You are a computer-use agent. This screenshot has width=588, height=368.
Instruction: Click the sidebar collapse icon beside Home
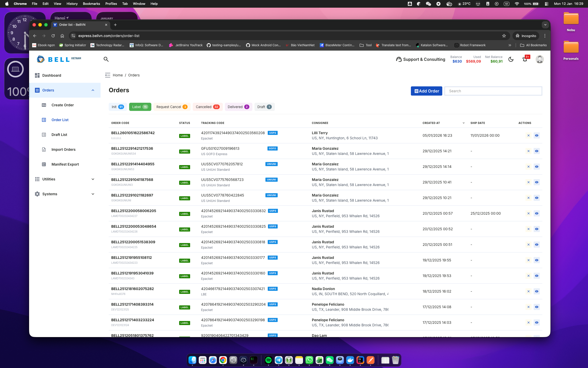[x=107, y=75]
